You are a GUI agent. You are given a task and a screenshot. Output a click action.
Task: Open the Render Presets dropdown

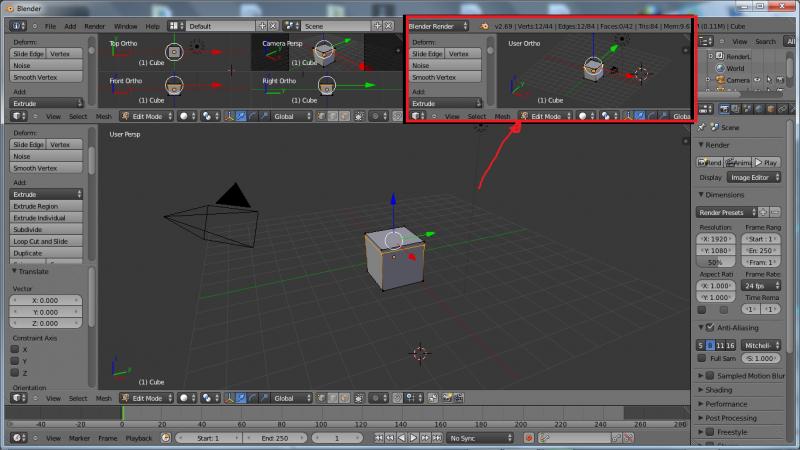pyautogui.click(x=727, y=212)
